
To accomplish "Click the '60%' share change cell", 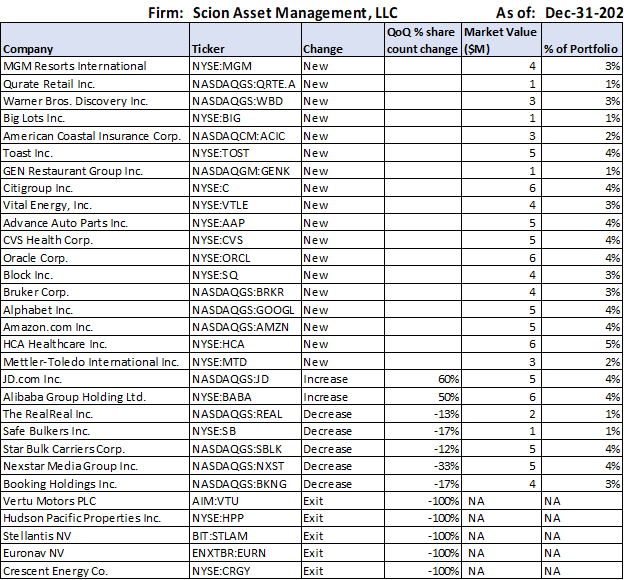I will (423, 379).
